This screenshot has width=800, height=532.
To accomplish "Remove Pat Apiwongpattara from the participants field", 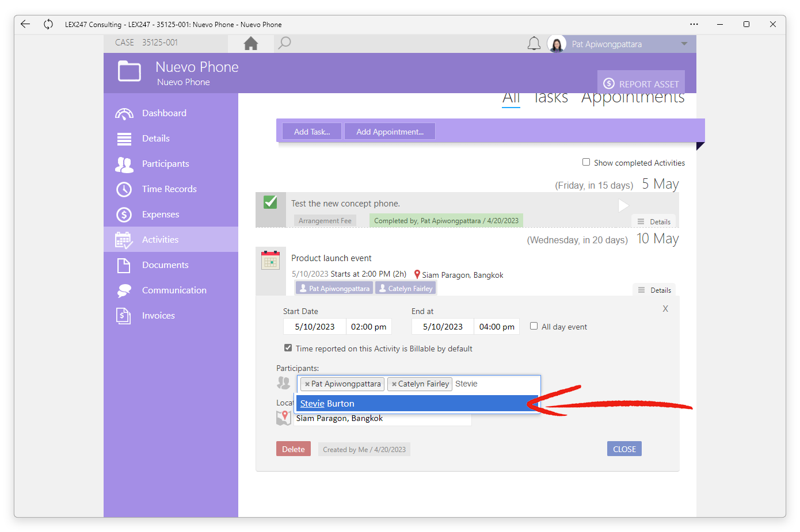I will 307,384.
